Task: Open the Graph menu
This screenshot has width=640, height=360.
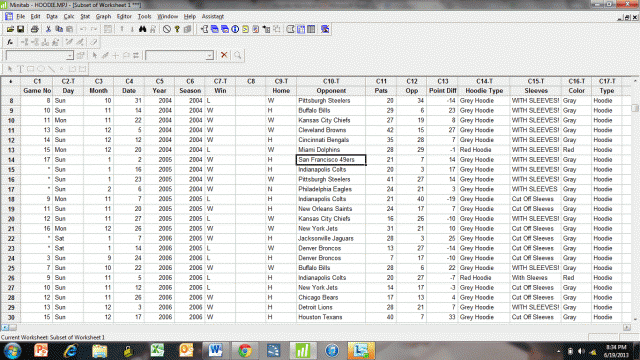Action: pos(103,16)
